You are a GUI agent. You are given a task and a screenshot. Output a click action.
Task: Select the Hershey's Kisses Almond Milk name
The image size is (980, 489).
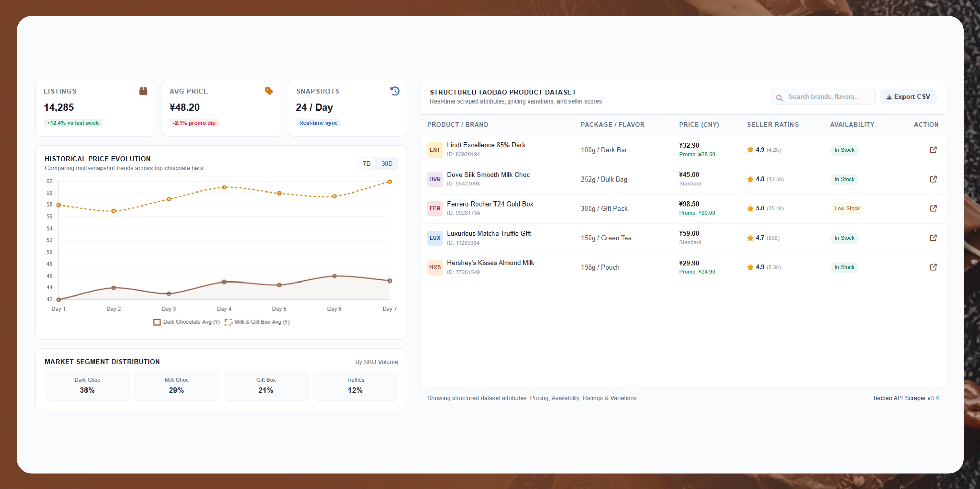(490, 263)
